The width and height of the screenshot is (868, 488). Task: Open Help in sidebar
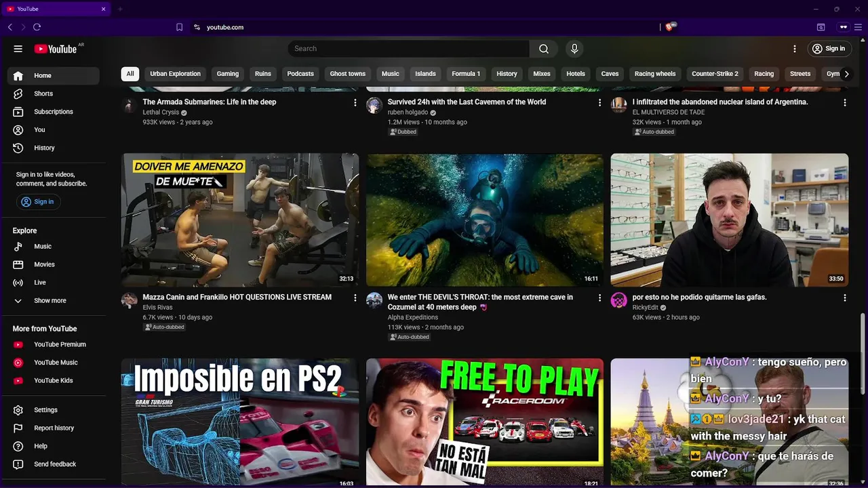[x=54, y=446]
